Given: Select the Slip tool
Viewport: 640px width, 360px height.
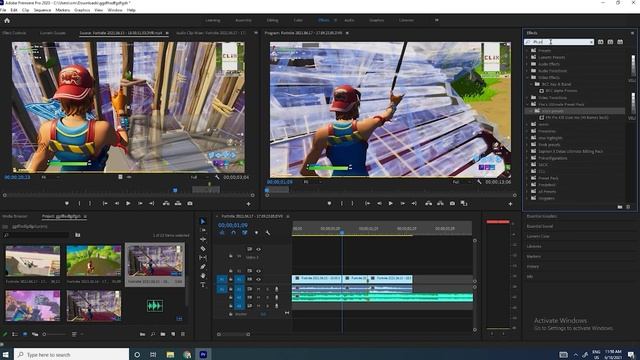Looking at the screenshot, I should 203,258.
